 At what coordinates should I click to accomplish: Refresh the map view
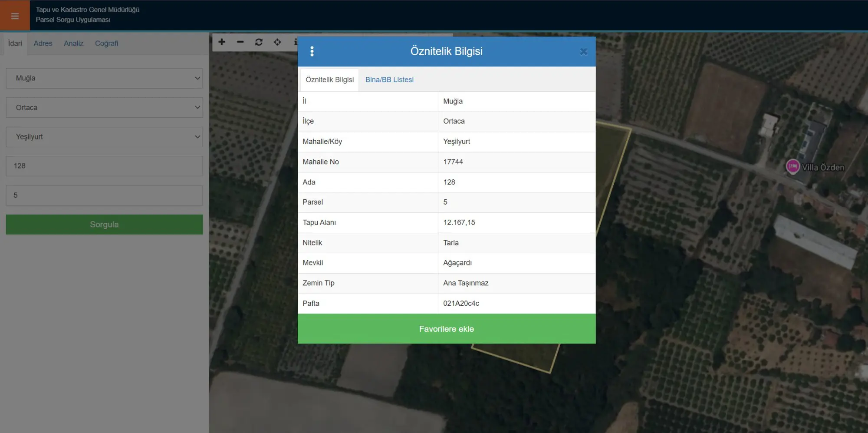(259, 42)
